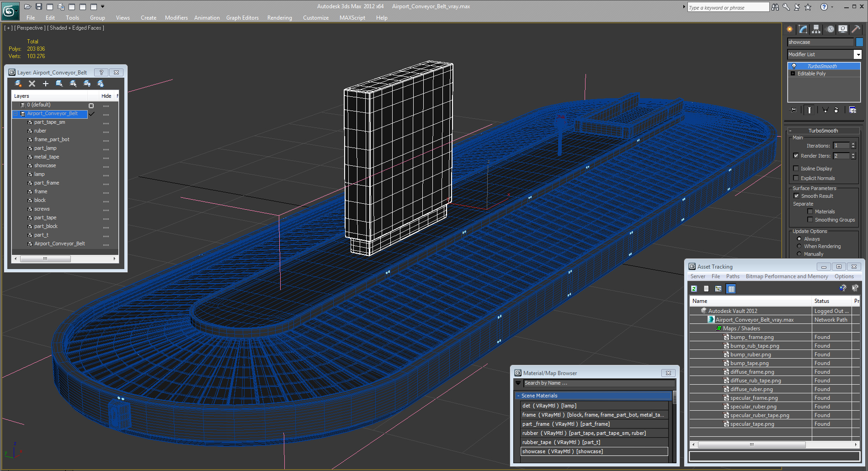
Task: Click the Hide column header in Layers
Action: tap(107, 96)
